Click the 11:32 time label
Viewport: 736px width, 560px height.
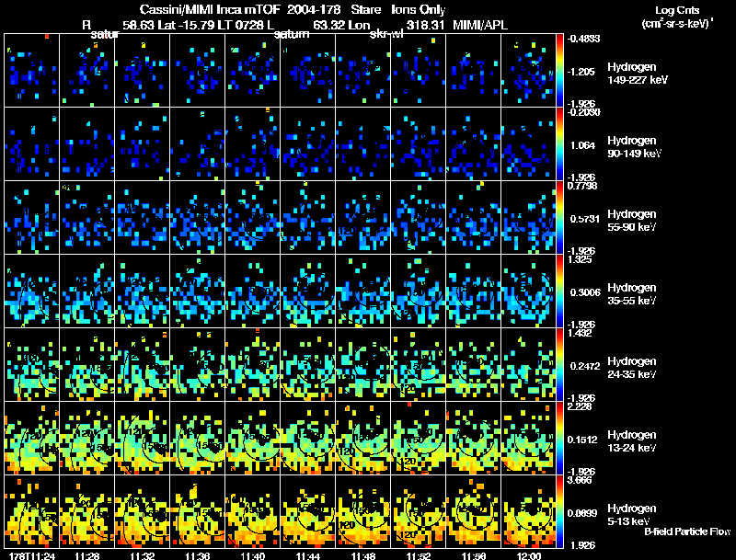(x=143, y=554)
